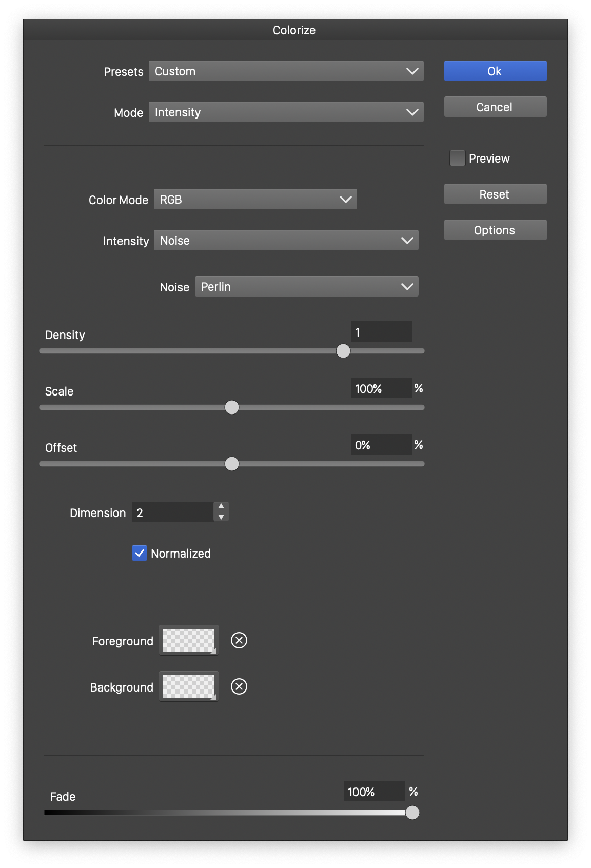The height and width of the screenshot is (868, 591).
Task: Clear the Background color with the X icon
Action: click(x=239, y=686)
